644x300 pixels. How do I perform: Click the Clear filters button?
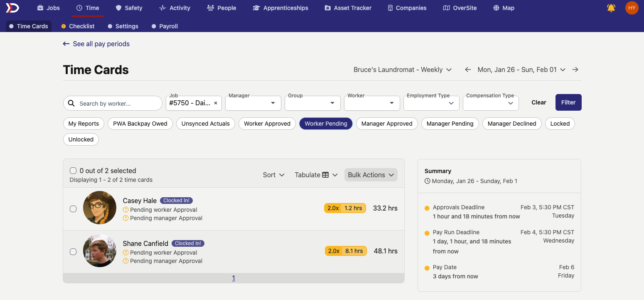(x=538, y=102)
